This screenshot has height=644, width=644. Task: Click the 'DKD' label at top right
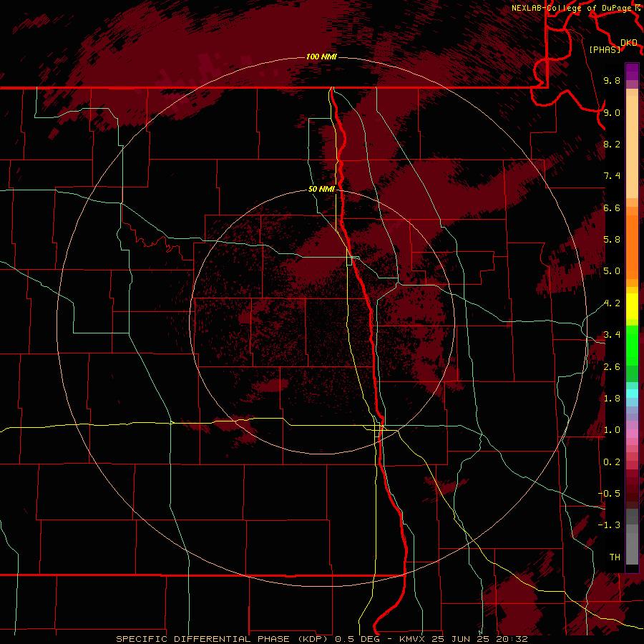pos(629,43)
